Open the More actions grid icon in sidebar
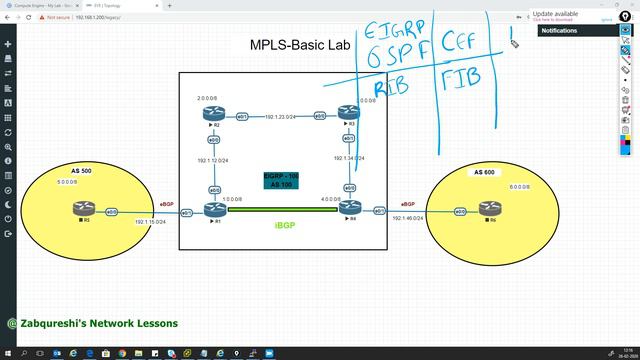 pos(8,118)
